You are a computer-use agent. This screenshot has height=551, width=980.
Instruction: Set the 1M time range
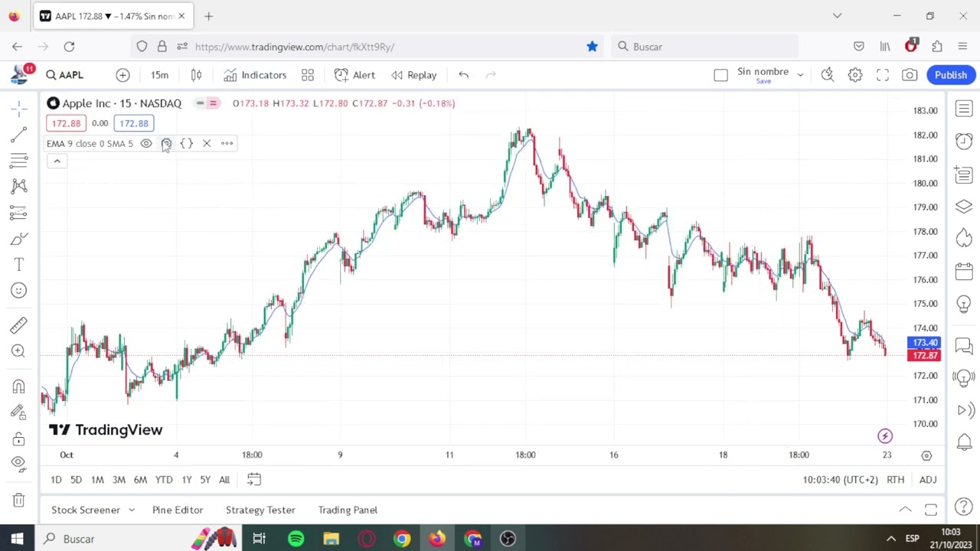coord(97,480)
